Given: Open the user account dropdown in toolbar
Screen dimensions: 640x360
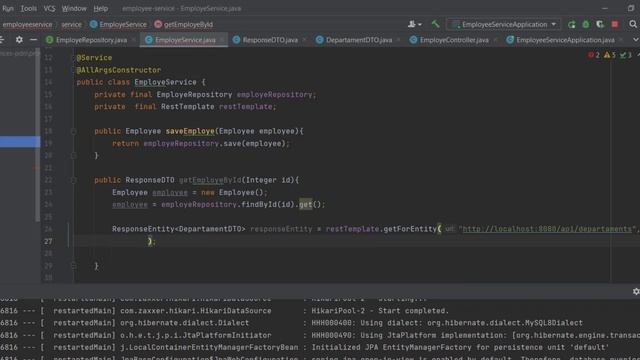Looking at the screenshot, I should [x=414, y=24].
